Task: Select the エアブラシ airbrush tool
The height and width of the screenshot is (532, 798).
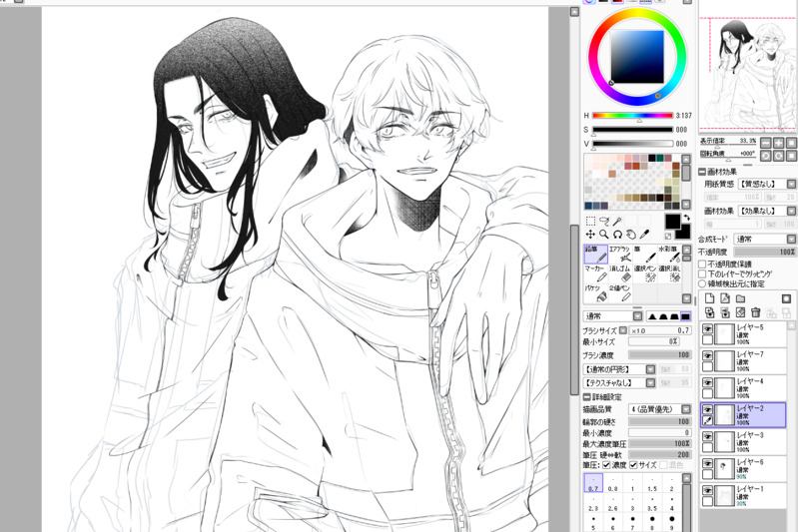Action: click(x=620, y=254)
